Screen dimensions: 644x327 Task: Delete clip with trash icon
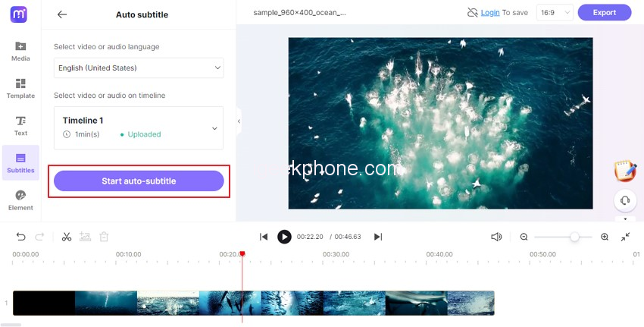tap(104, 237)
